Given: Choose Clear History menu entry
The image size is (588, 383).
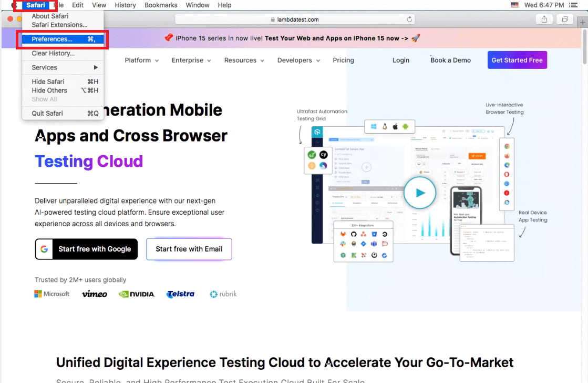Looking at the screenshot, I should coord(63,53).
